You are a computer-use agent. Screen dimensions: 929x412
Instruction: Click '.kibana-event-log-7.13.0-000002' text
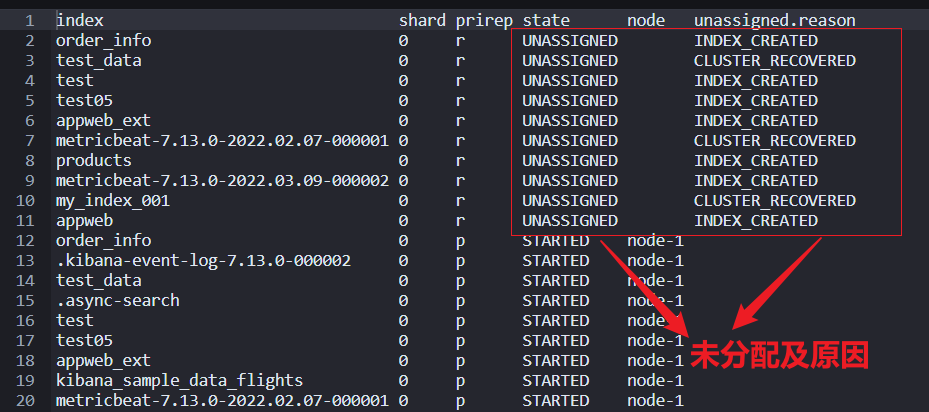[204, 260]
